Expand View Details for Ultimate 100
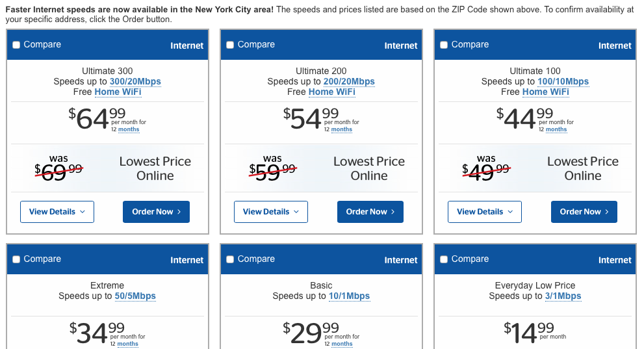644x349 pixels. (x=485, y=212)
